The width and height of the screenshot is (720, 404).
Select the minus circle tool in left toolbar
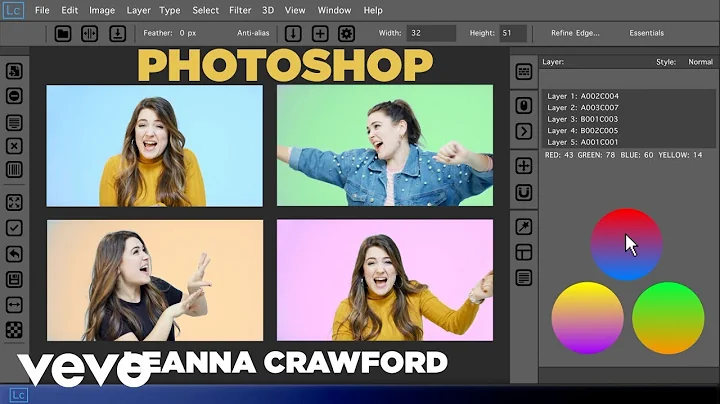tap(14, 96)
